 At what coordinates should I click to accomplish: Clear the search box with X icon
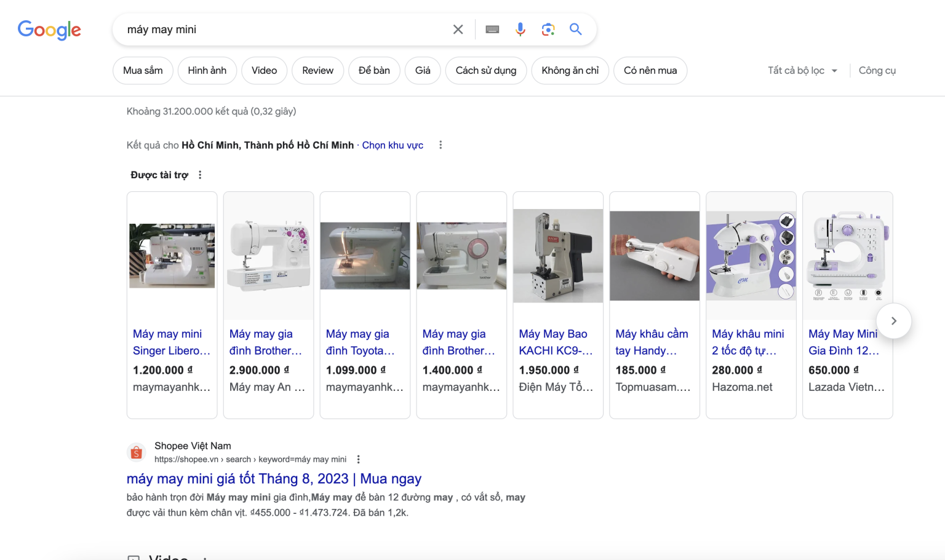(458, 30)
